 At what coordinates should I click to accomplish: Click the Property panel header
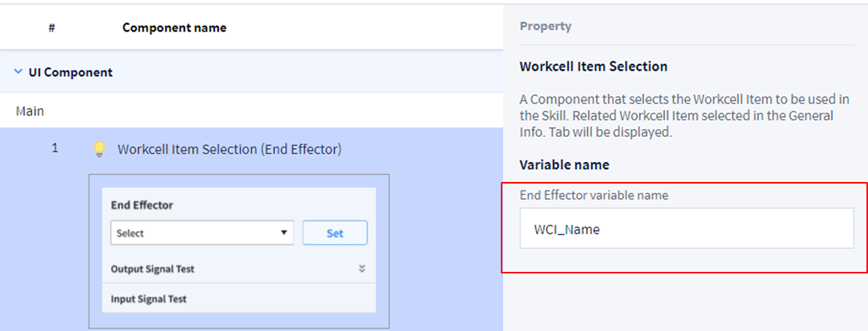point(545,26)
